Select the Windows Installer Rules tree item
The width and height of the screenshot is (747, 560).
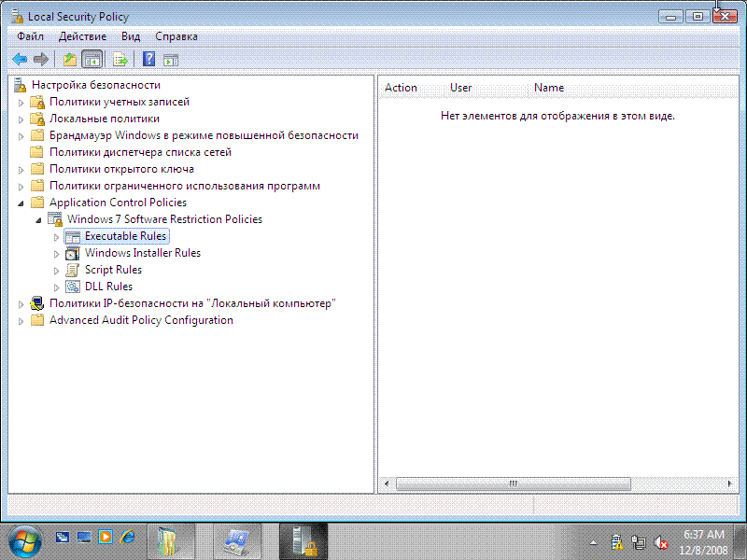pyautogui.click(x=143, y=253)
